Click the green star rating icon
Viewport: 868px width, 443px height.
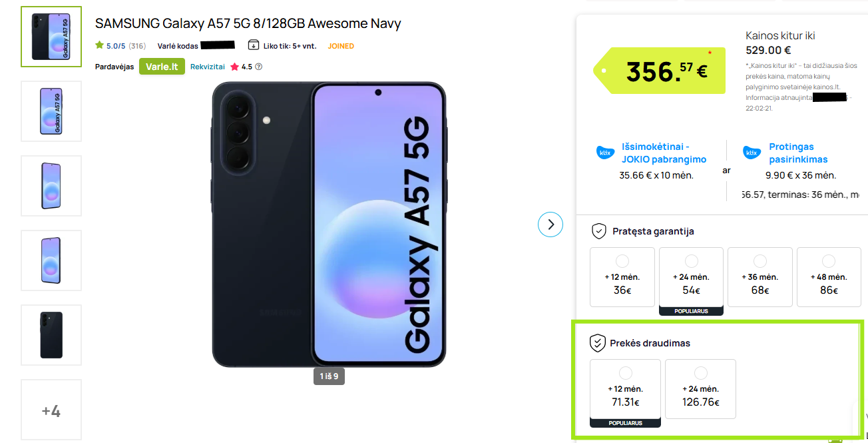pos(99,46)
